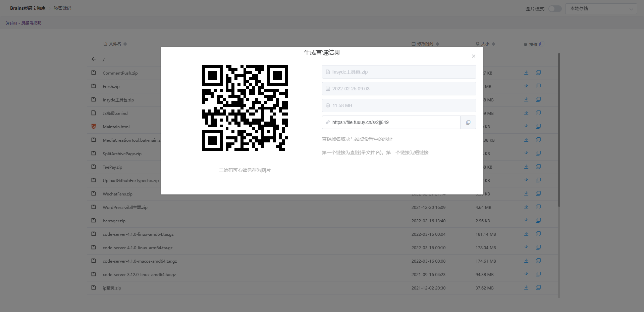Open the Brains - 灵感乌托邦 link

click(x=23, y=23)
